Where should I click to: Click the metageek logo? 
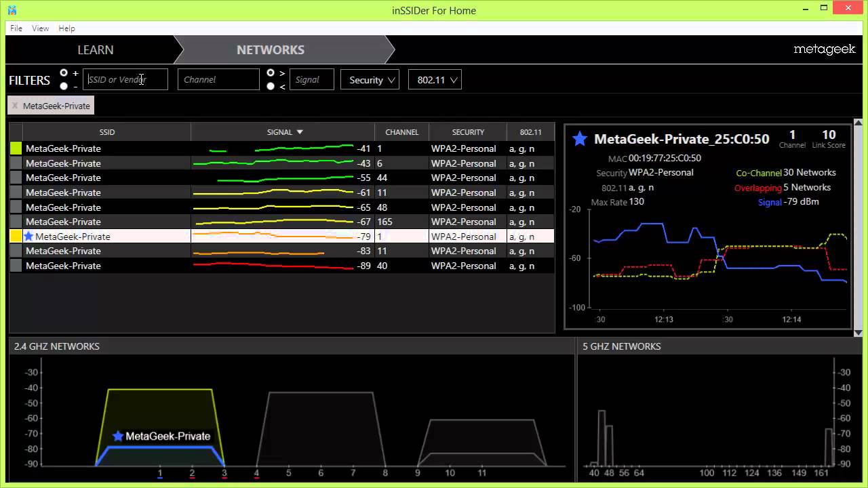825,49
